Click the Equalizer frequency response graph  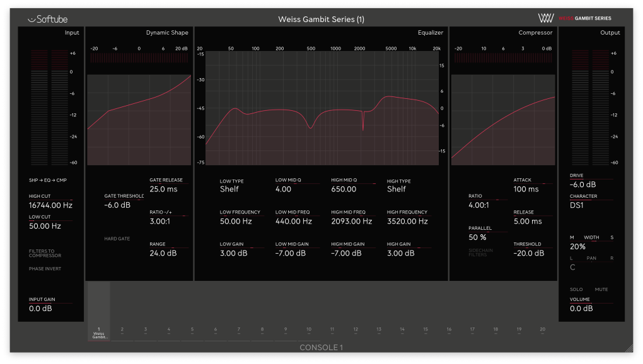pyautogui.click(x=322, y=108)
